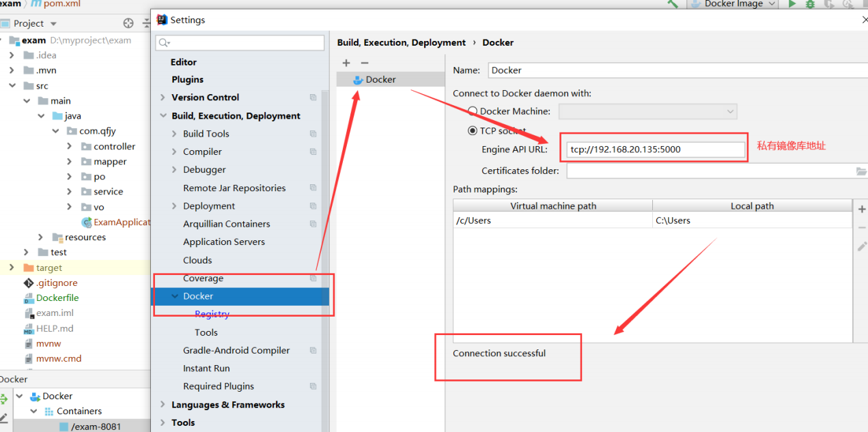Open the Dockerfile in project tree
The image size is (868, 432).
pos(51,298)
